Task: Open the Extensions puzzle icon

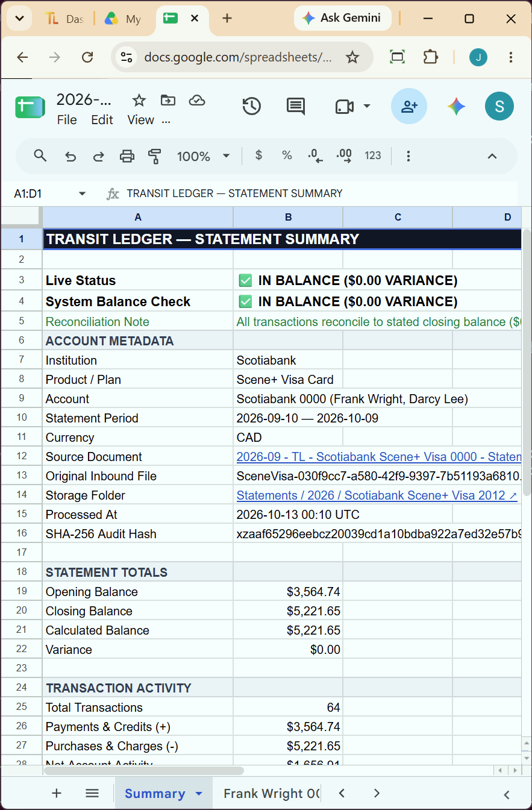Action: point(430,57)
